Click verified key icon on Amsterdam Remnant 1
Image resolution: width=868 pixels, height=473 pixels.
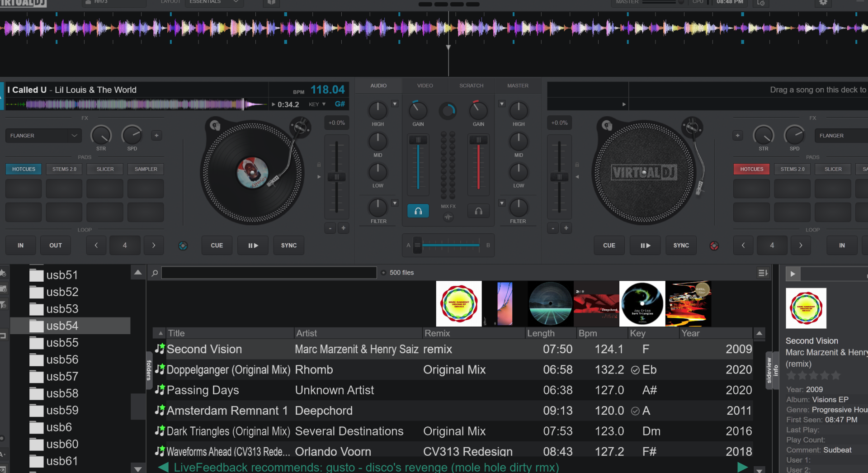coord(635,411)
